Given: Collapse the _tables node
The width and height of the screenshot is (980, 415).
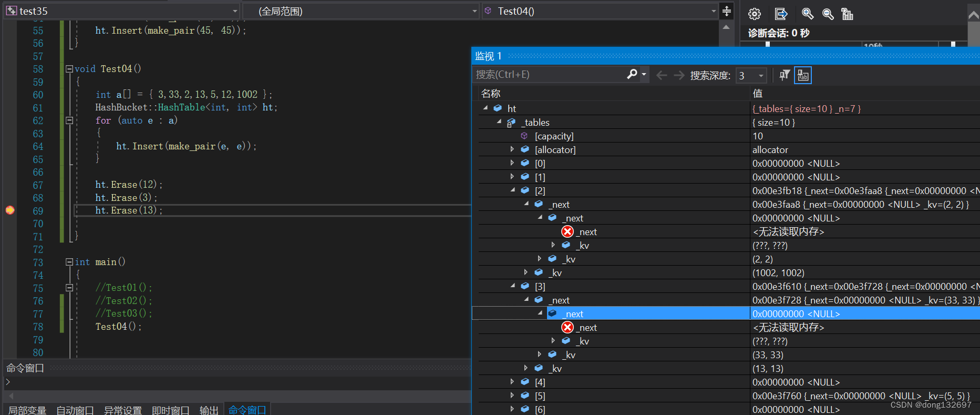Looking at the screenshot, I should 499,122.
